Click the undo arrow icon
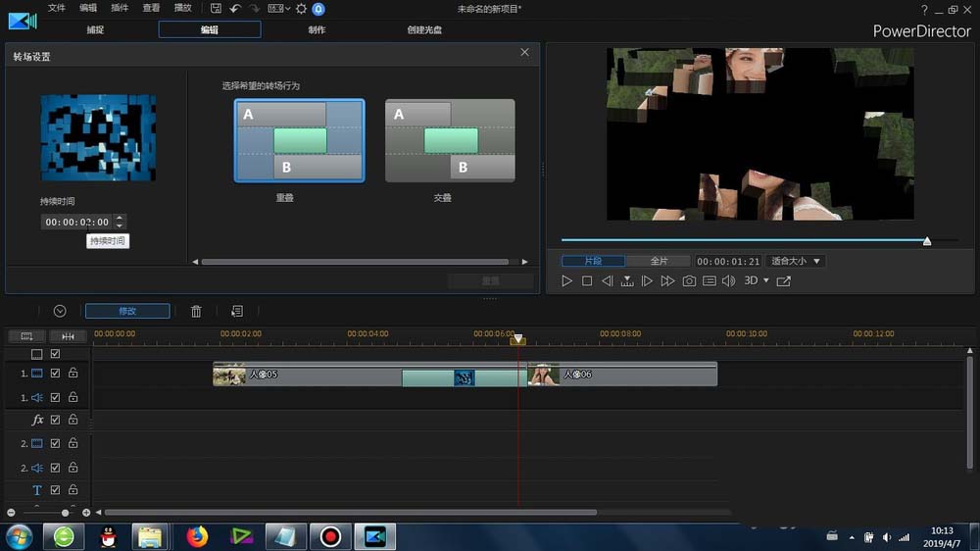The height and width of the screenshot is (551, 980). click(235, 8)
